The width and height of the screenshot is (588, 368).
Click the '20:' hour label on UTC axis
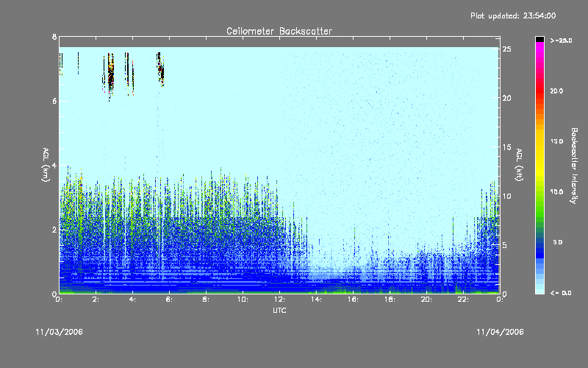click(x=426, y=300)
